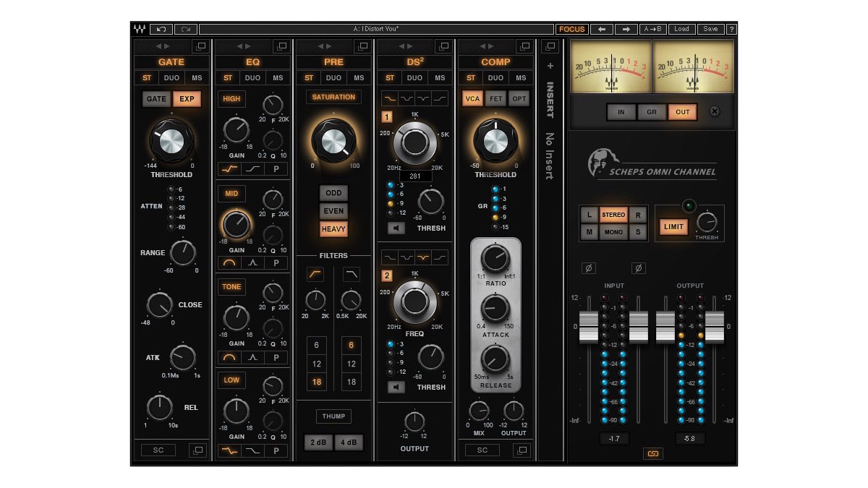868x488 pixels.
Task: Click the redo arrow in the top bar
Action: (186, 29)
